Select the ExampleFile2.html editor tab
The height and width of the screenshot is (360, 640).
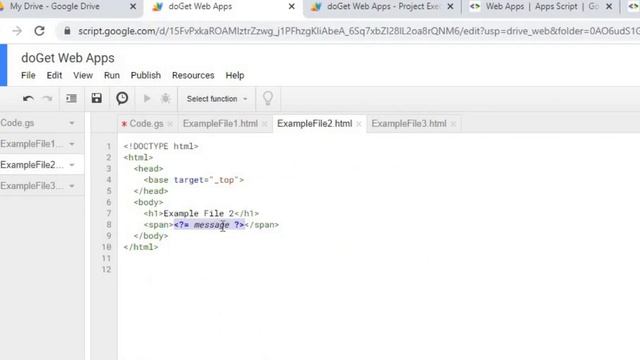pos(315,124)
